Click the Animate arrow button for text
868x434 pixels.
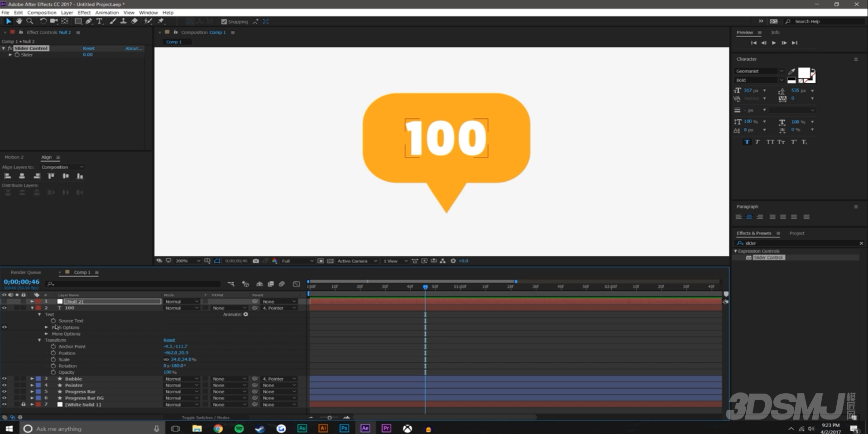[x=246, y=314]
